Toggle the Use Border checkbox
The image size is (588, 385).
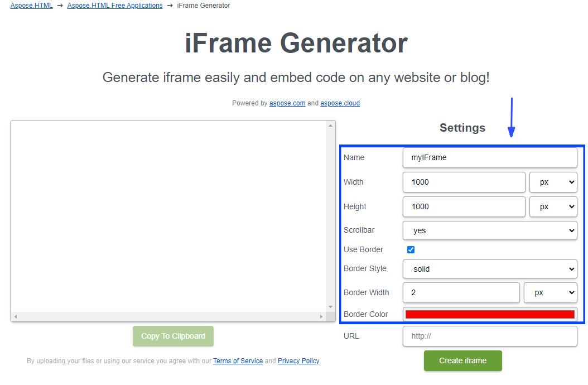tap(411, 250)
